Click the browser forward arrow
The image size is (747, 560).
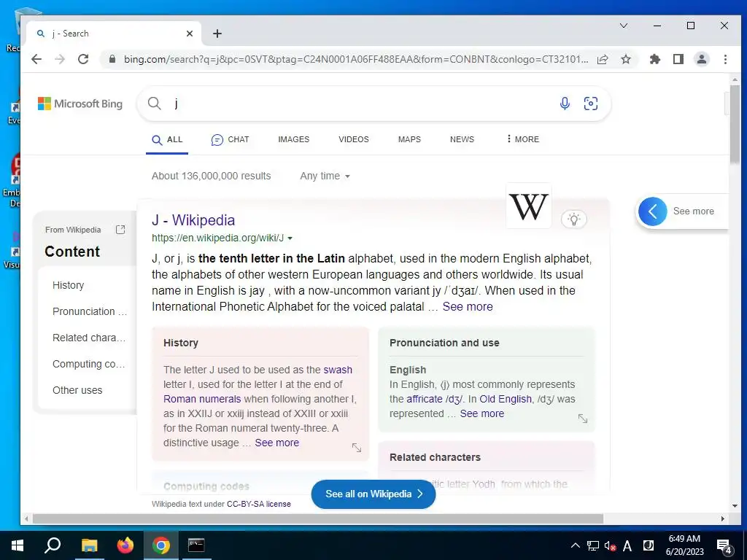pyautogui.click(x=60, y=59)
